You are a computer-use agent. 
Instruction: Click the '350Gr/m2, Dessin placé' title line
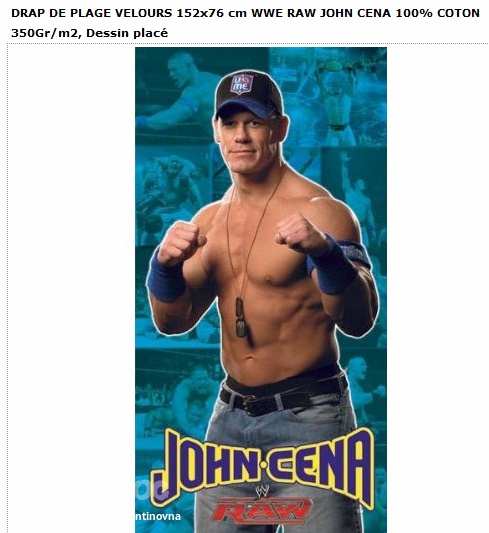point(89,33)
